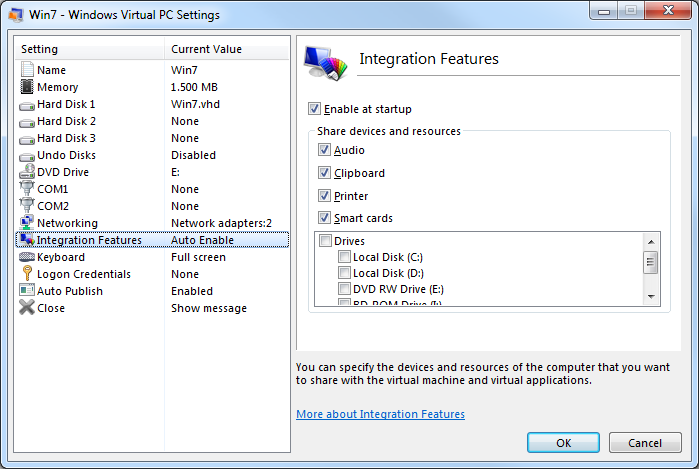Select the Keyboard setting row
The image size is (699, 469).
(x=152, y=257)
